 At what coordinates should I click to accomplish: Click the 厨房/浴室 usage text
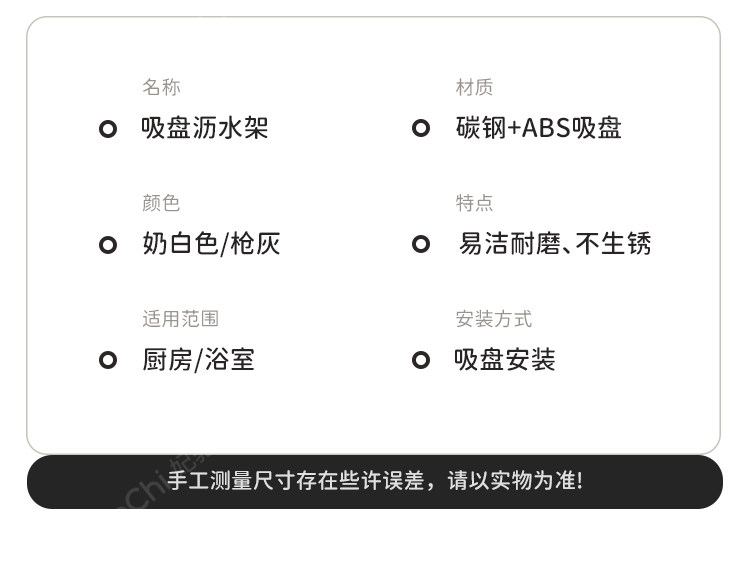[x=198, y=360]
